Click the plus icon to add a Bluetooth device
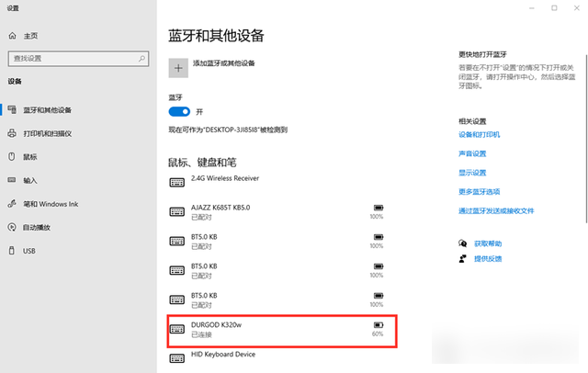This screenshot has width=588, height=373. [178, 68]
